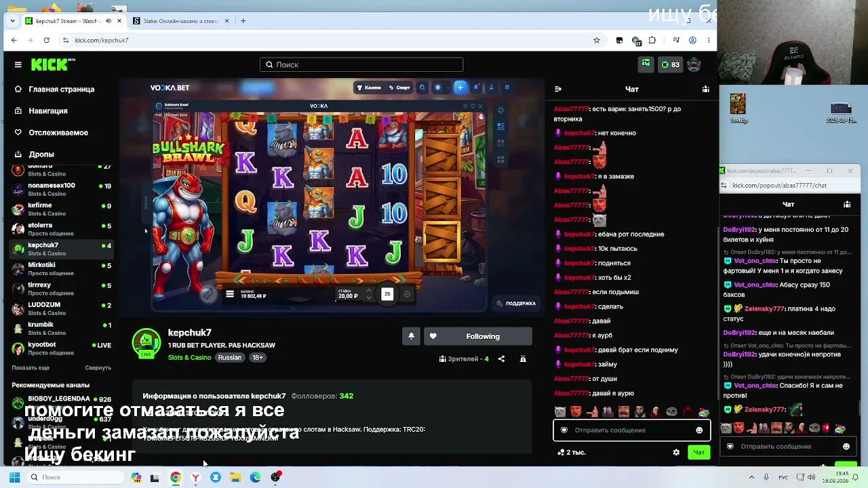This screenshot has height=488, width=868.
Task: Click the Russian language tag
Action: coord(230,357)
